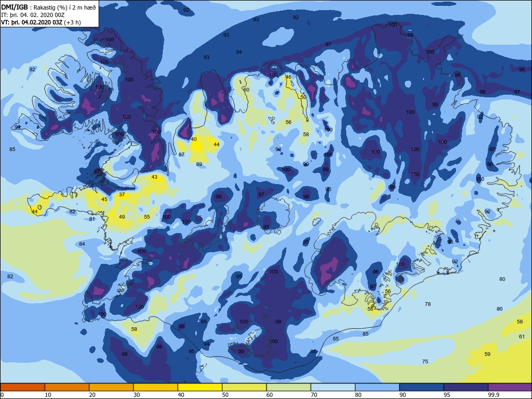Click the dark orange 0–10 legend swatch
The width and height of the screenshot is (532, 399).
22,387
